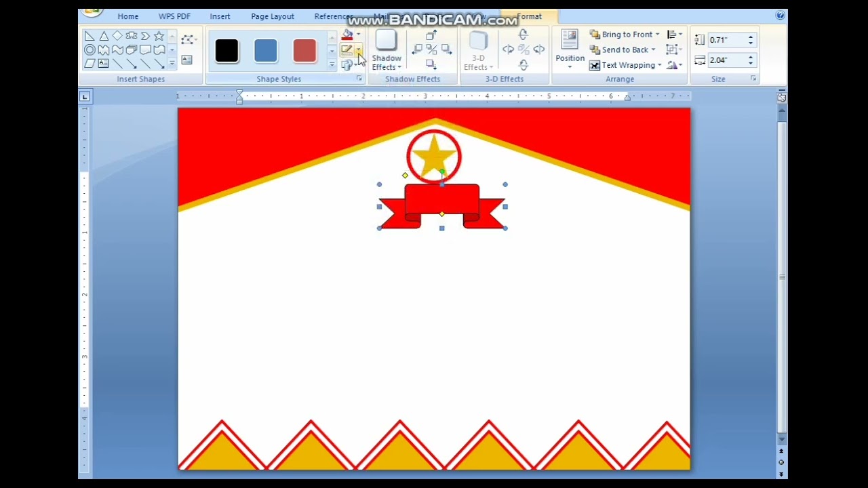Expand the Insert Shapes gallery More arrow
The image size is (868, 488).
(172, 63)
